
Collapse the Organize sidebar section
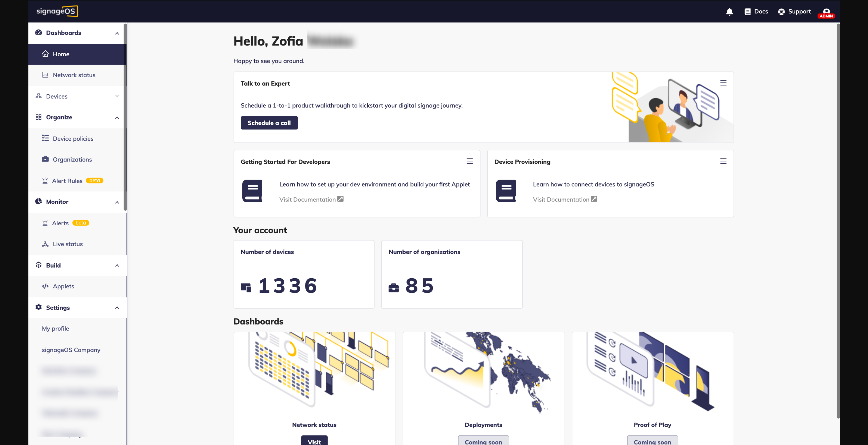(117, 118)
